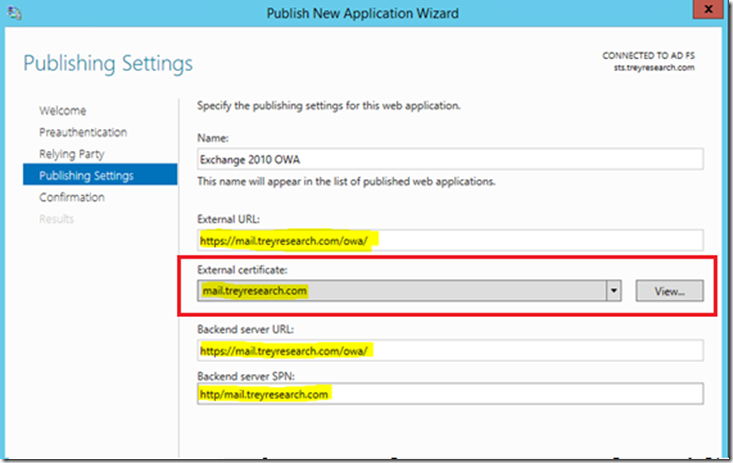Click the View... certificate button
This screenshot has width=733, height=463.
click(x=669, y=291)
